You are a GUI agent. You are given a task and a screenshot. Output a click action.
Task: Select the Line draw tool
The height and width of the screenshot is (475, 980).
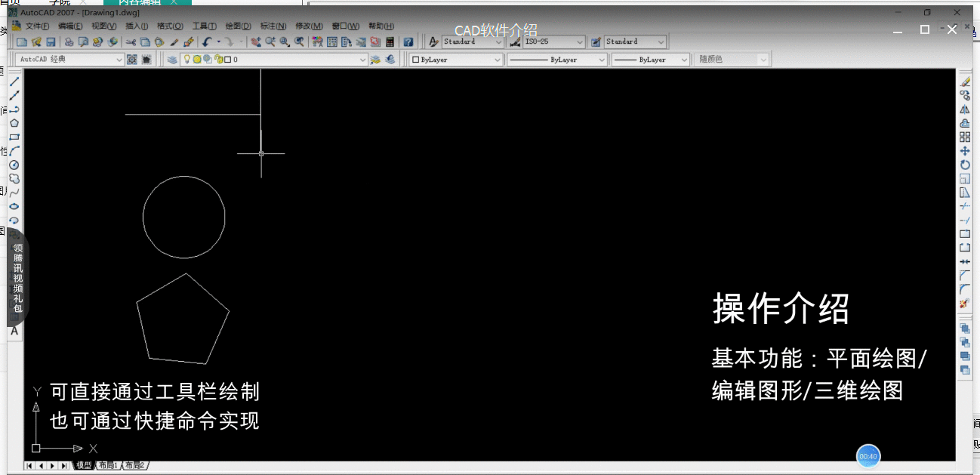[14, 82]
